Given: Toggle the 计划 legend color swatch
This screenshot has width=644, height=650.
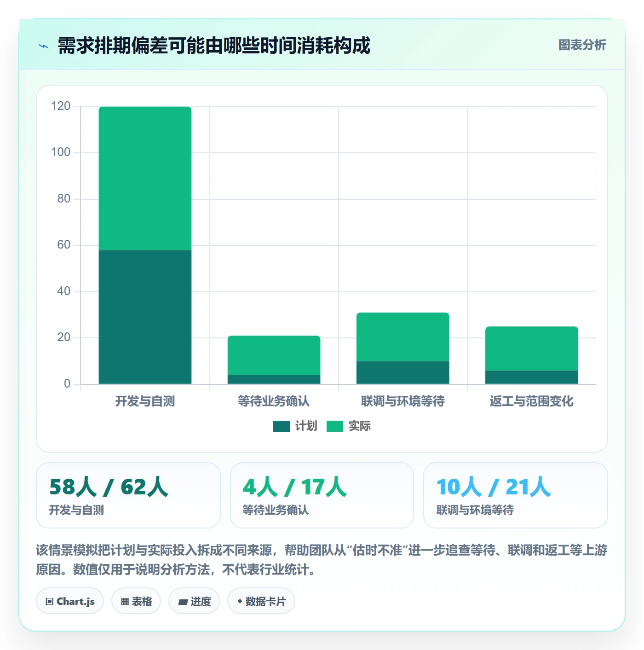Looking at the screenshot, I should [281, 426].
